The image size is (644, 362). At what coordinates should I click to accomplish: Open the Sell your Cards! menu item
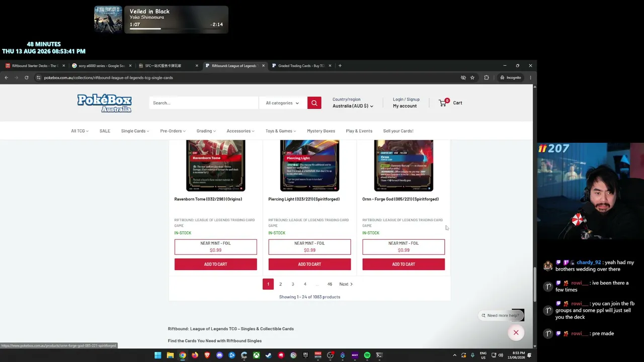tap(398, 131)
